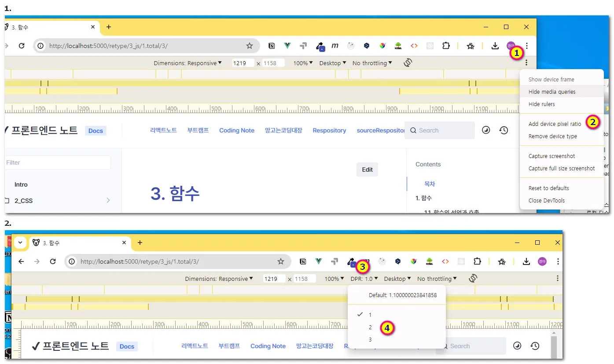
Task: Click the back arrow in the lower browser window
Action: tap(21, 261)
